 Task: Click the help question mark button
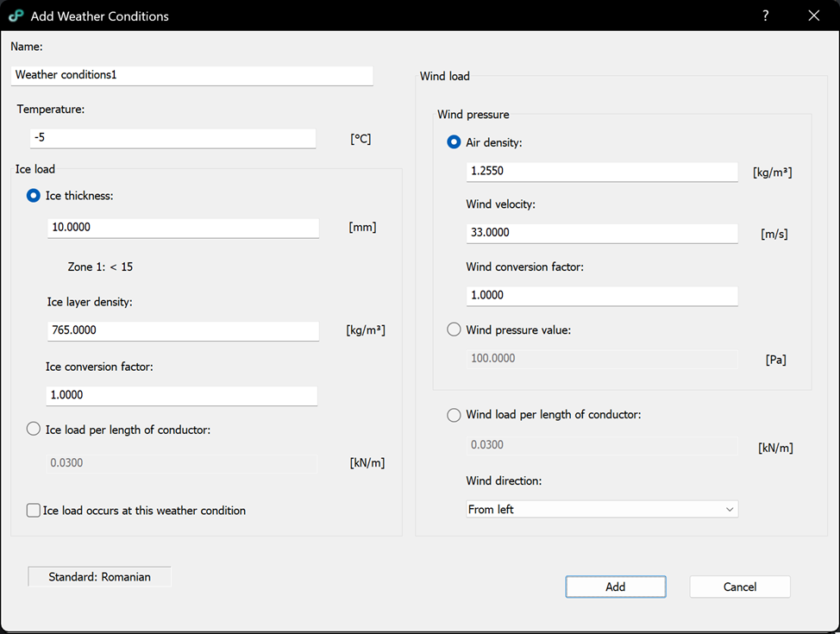766,16
